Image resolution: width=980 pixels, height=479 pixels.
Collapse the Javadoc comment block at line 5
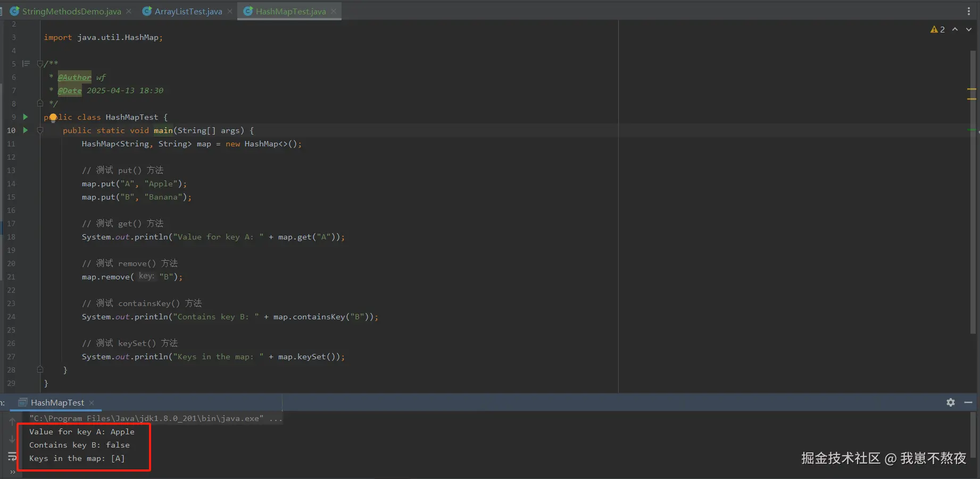pos(40,64)
